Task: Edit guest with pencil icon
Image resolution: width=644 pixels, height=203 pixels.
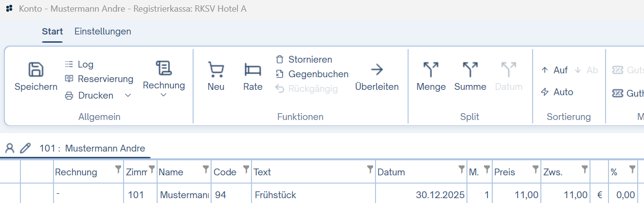Action: (25, 148)
